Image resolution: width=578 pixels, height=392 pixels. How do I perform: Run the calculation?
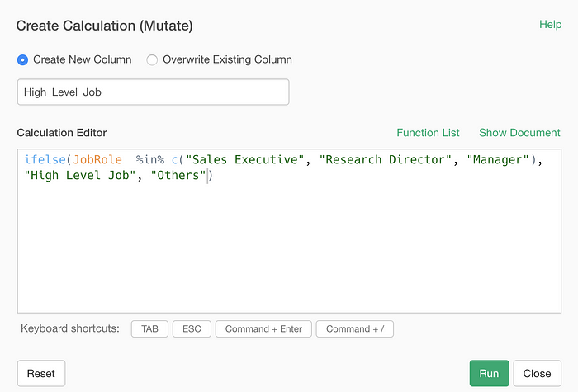click(489, 373)
